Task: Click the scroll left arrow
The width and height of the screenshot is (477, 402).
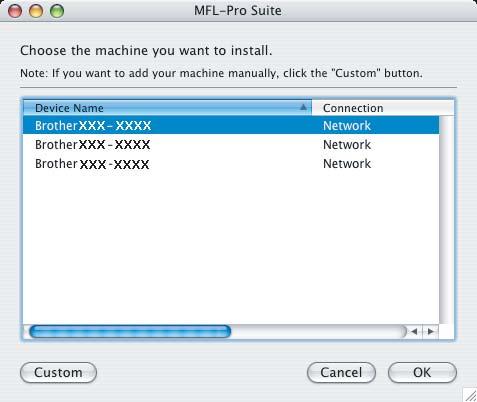Action: (414, 332)
